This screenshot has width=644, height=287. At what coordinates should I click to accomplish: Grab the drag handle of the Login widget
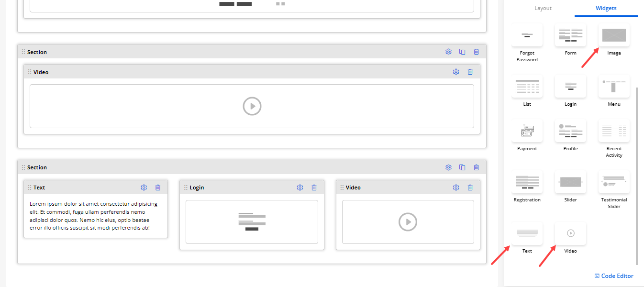click(x=186, y=188)
